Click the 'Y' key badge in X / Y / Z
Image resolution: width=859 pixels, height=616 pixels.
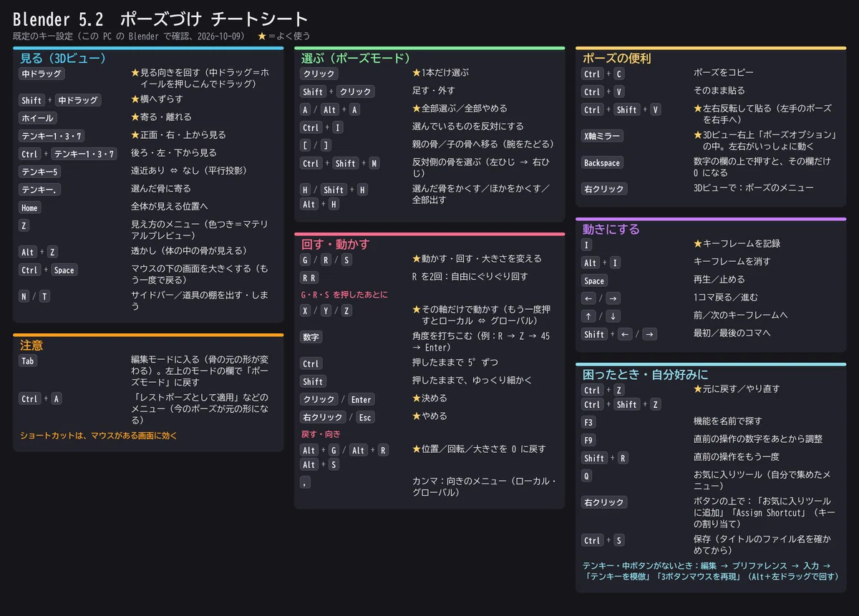[x=326, y=311]
